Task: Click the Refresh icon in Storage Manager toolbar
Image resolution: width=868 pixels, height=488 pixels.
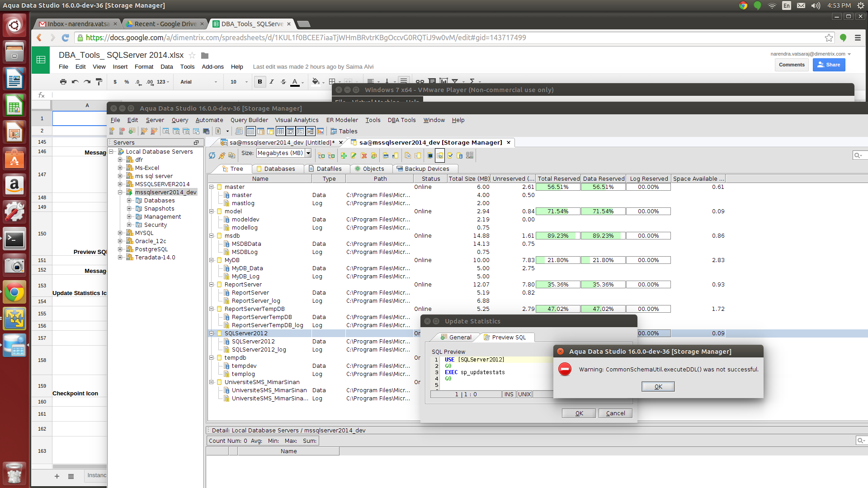Action: (x=212, y=155)
